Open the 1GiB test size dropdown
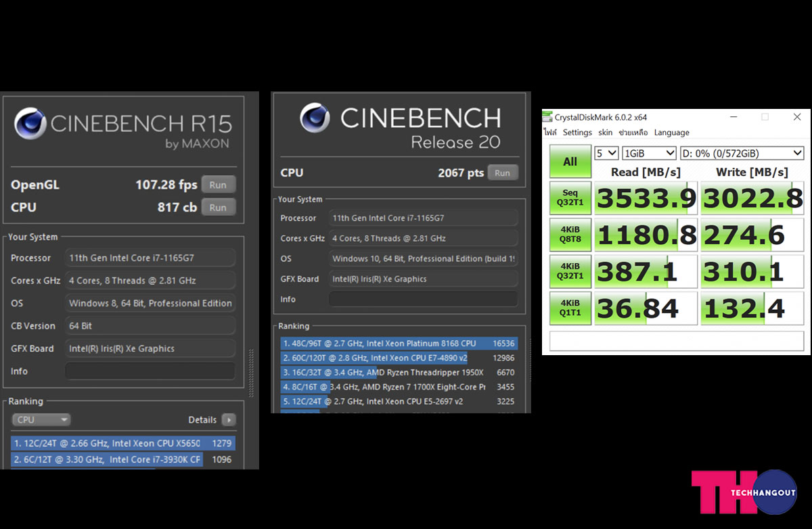 tap(649, 153)
